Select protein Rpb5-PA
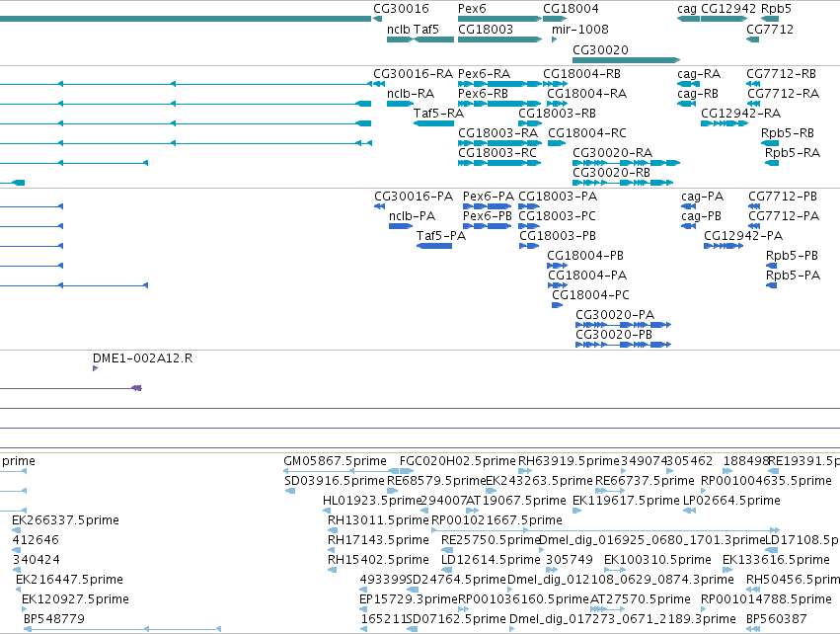 [771, 285]
